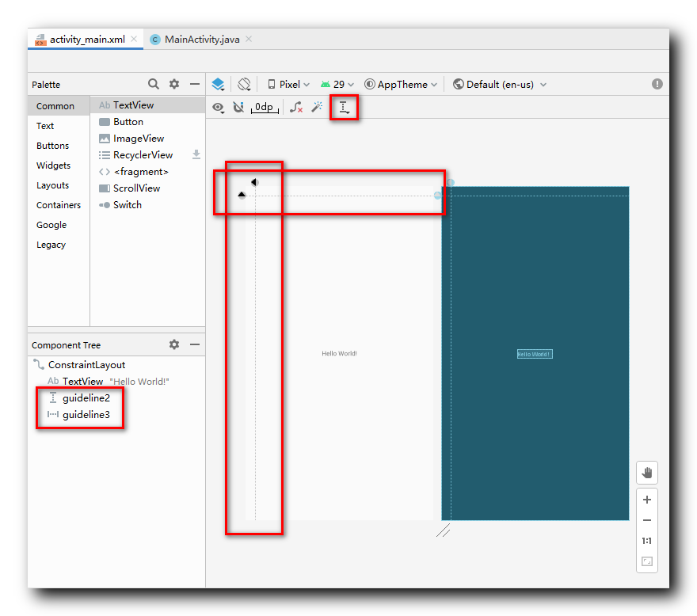Select the Containers palette category
This screenshot has width=697, height=616.
[x=59, y=205]
